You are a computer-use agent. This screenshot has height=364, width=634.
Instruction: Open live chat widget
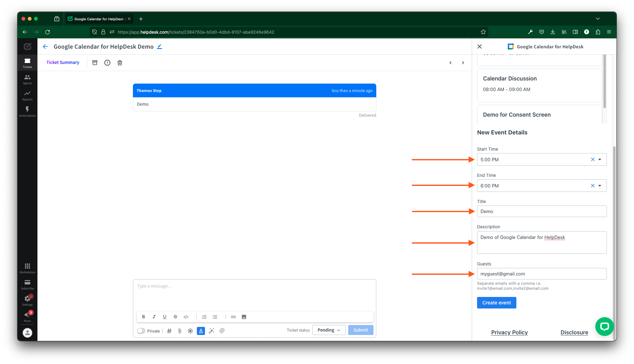coord(604,327)
